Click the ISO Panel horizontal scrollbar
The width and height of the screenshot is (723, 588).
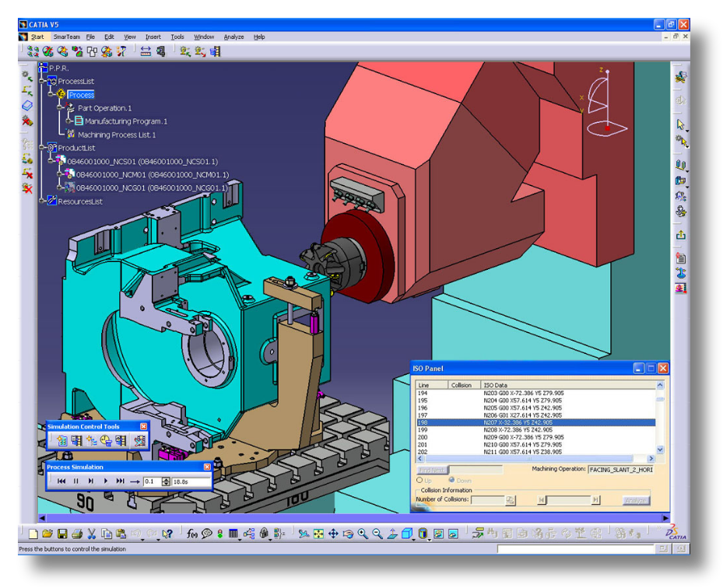535,459
